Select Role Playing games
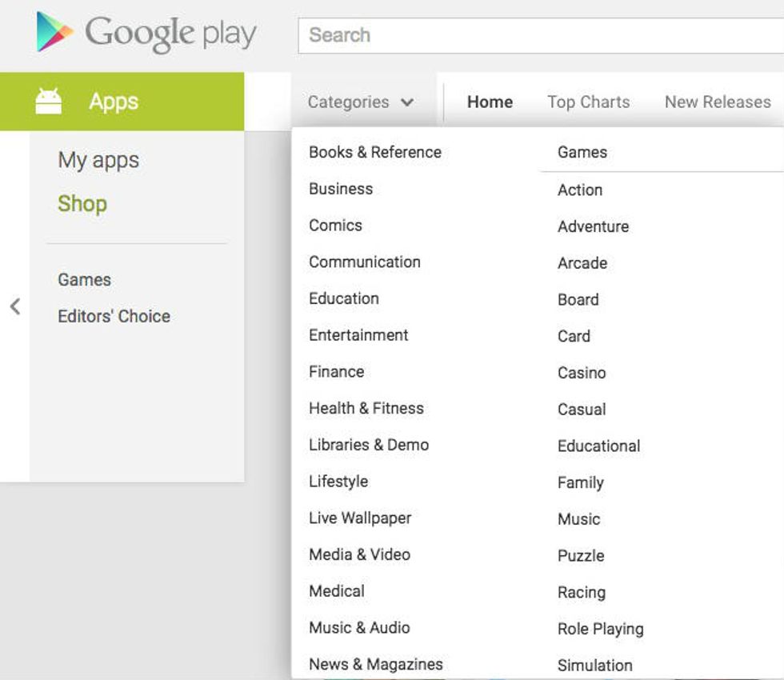The height and width of the screenshot is (680, 784). 600,629
